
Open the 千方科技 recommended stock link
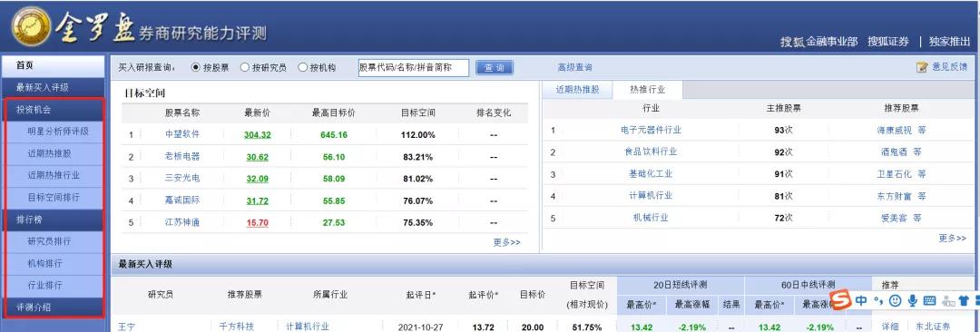click(x=237, y=327)
